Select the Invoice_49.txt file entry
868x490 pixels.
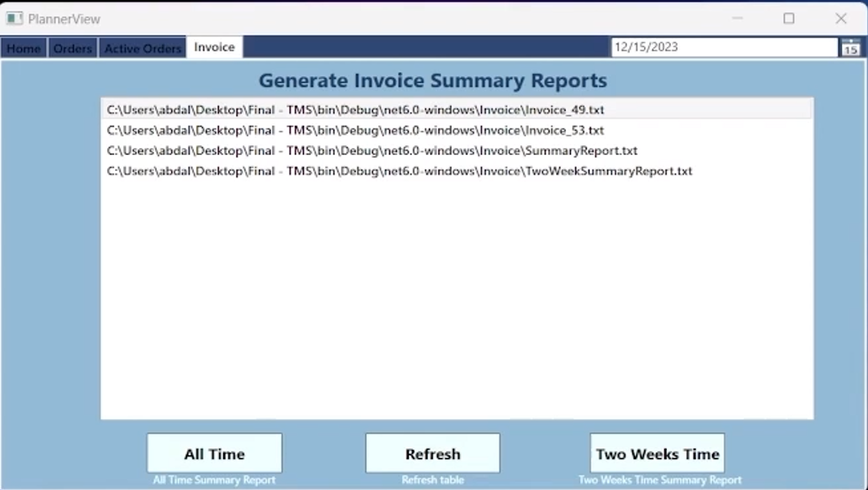355,110
